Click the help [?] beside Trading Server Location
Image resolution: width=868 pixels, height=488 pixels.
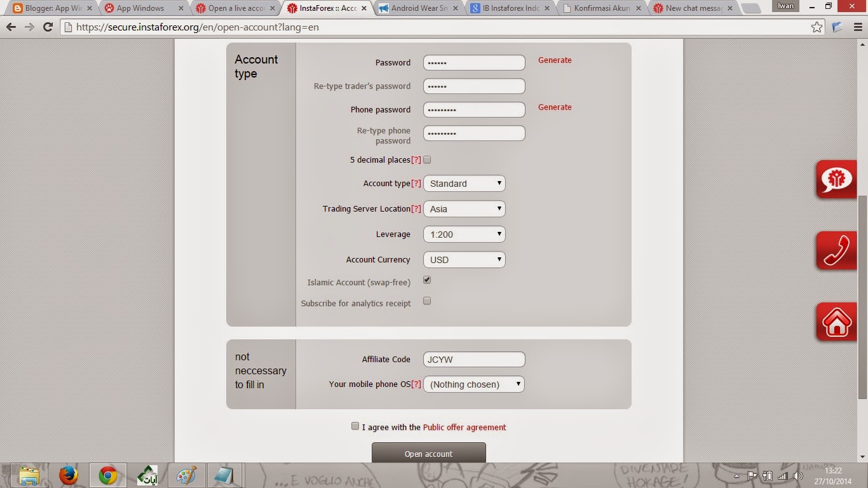[416, 209]
